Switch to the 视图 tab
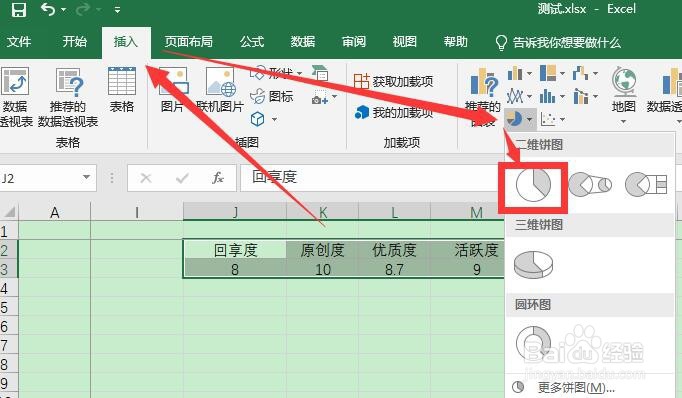The height and width of the screenshot is (398, 682). click(405, 42)
